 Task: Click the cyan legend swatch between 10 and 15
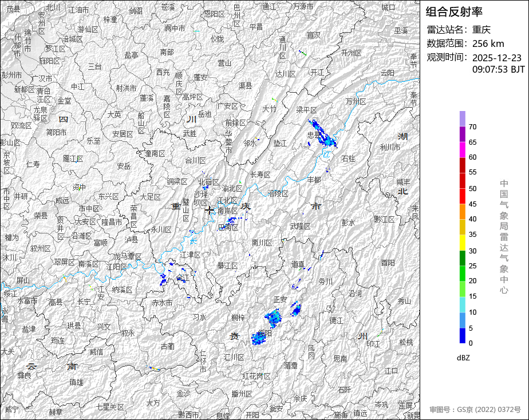[463, 305]
